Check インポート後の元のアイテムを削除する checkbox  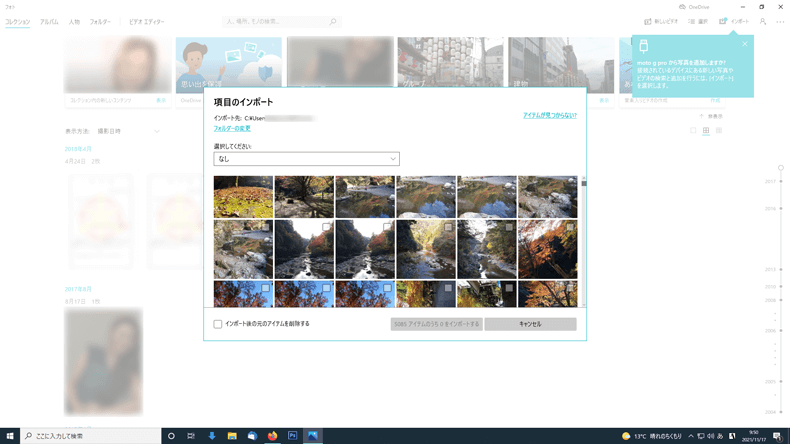click(x=218, y=324)
